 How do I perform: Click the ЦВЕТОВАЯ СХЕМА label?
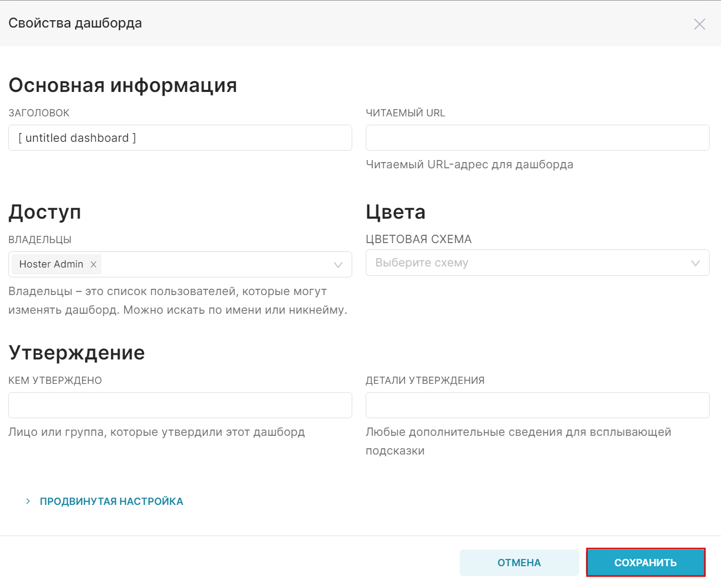[x=419, y=239]
